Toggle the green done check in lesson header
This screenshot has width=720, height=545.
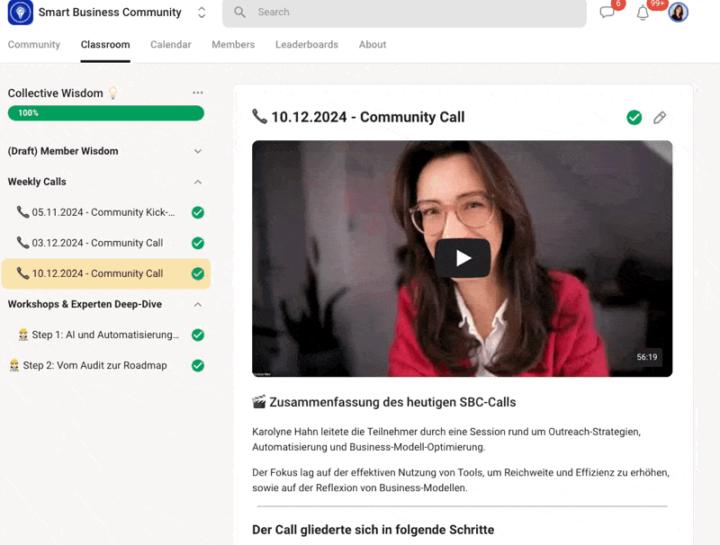click(x=634, y=118)
